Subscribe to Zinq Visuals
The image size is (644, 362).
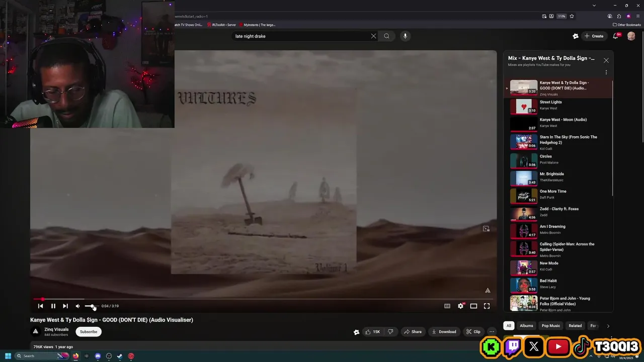(x=89, y=332)
